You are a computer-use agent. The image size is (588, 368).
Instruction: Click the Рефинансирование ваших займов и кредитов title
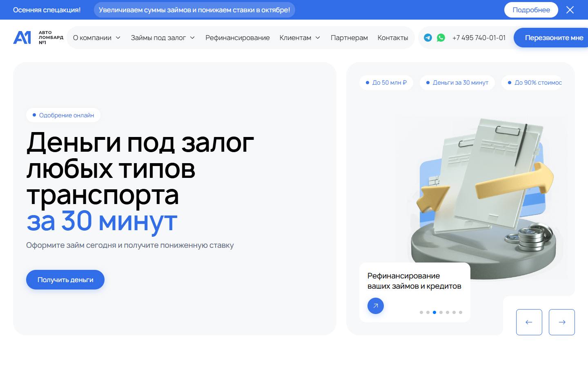(414, 281)
